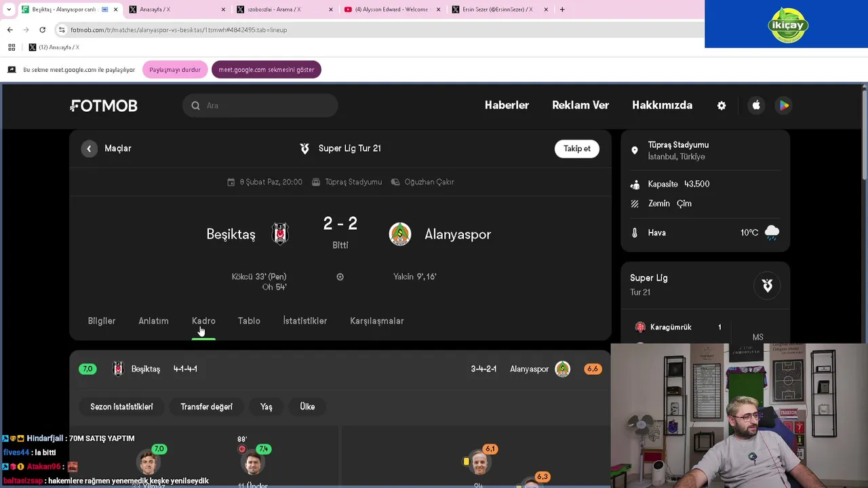
Task: Open the (12) Anasayfa / X bookmark
Action: click(54, 47)
